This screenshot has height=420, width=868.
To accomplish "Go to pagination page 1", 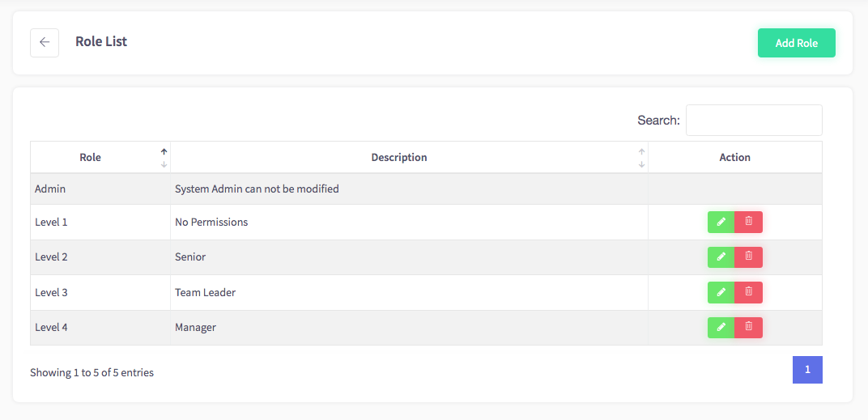I will click(807, 370).
